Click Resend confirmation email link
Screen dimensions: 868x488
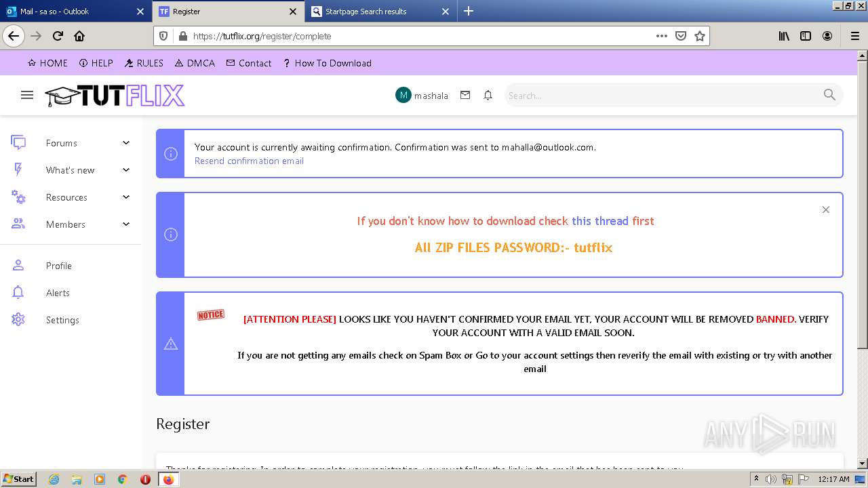click(249, 161)
